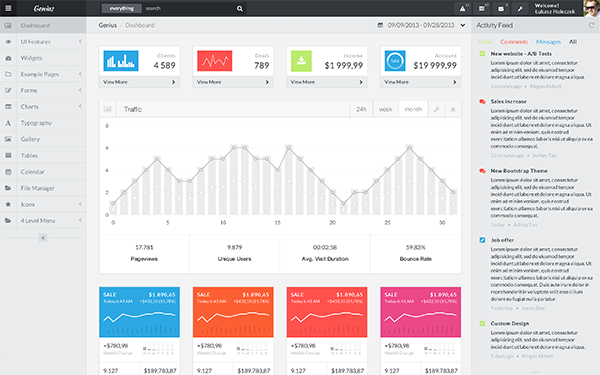The width and height of the screenshot is (600, 375).
Task: Click the hamburger menu icon
Action: [x=8, y=8]
